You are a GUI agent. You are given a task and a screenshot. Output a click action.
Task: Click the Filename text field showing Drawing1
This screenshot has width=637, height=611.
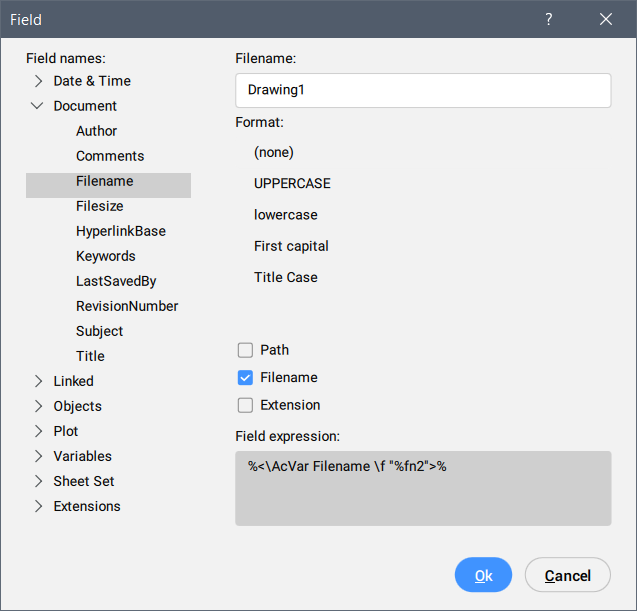point(423,90)
